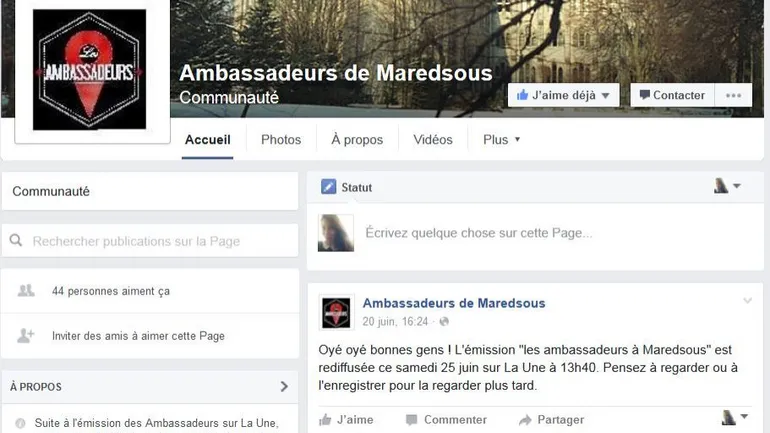
Task: Click the Les Ambassadeurs profile picture
Action: [89, 69]
